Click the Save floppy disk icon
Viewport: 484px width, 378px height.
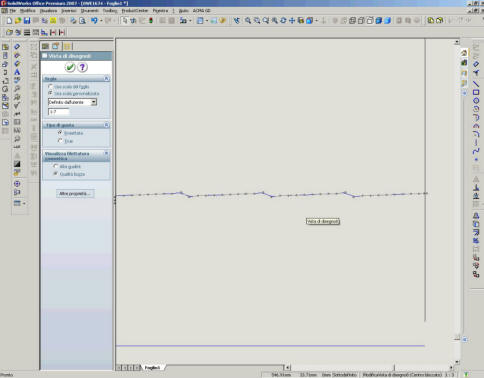click(27, 21)
